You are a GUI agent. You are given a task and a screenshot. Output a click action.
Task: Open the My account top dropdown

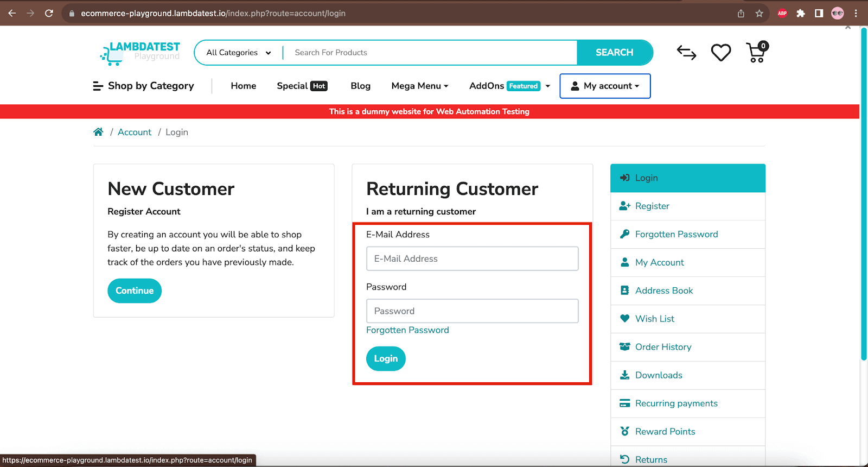click(605, 86)
